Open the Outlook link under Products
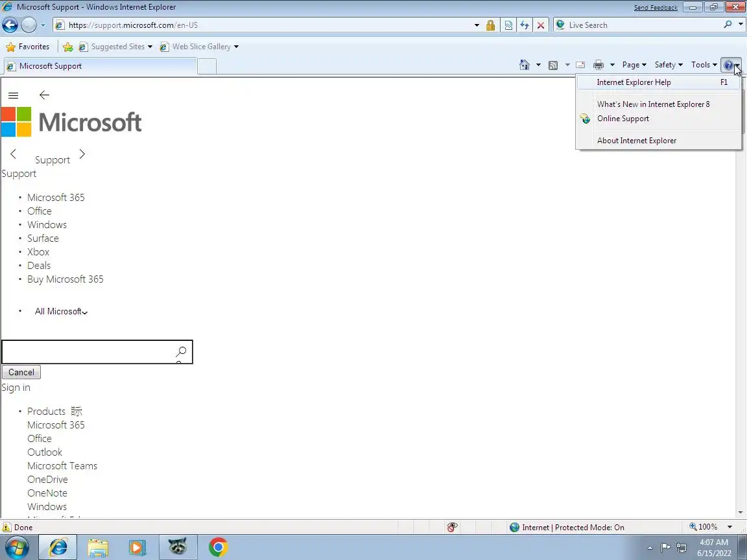 [x=45, y=452]
